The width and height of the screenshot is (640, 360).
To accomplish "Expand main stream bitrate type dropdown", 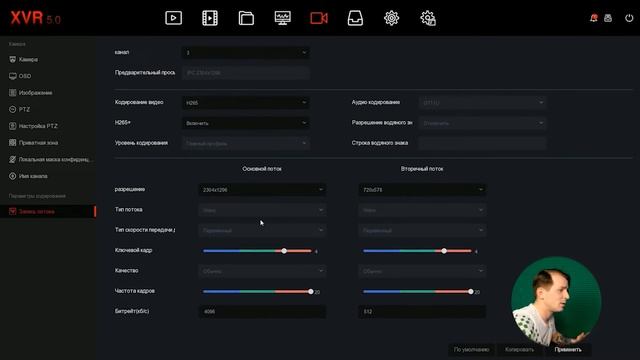I will [262, 230].
